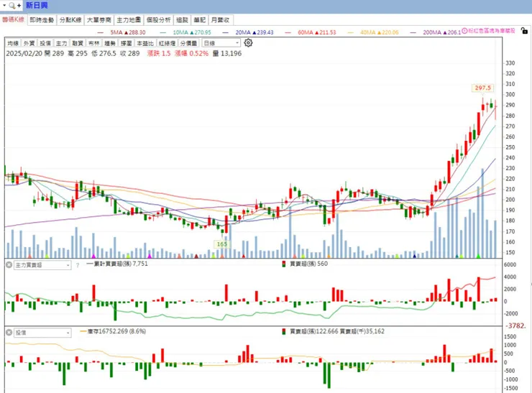Switch to the 主力地圖 tab
This screenshot has height=393, width=532.
tap(129, 20)
